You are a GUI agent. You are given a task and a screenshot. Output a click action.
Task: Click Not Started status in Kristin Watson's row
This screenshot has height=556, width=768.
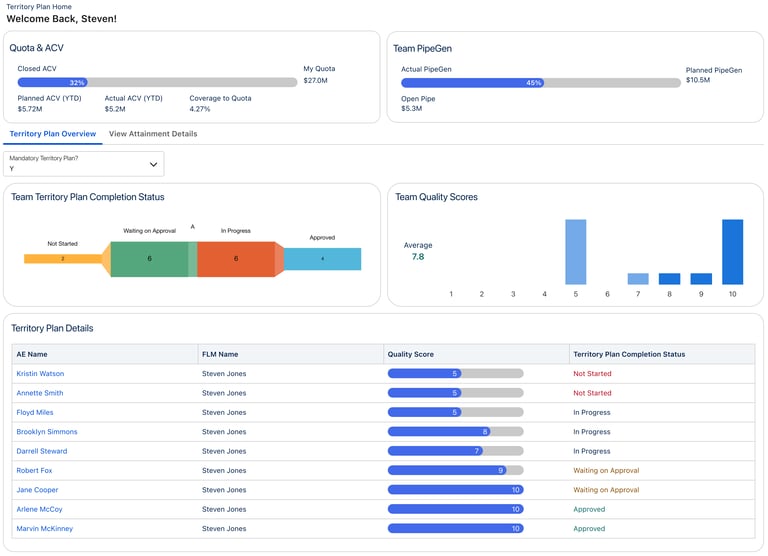[x=592, y=374]
